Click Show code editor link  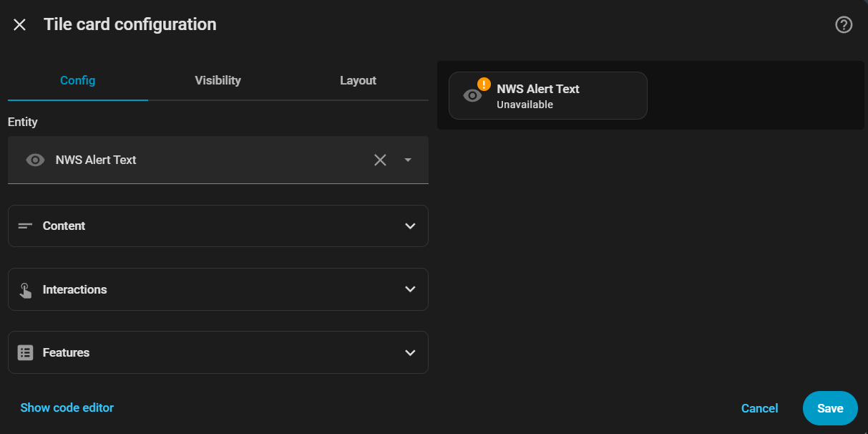[67, 408]
